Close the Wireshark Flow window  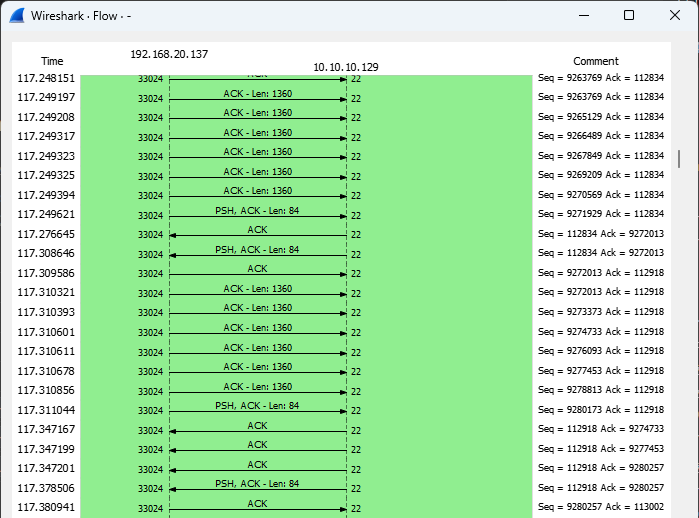click(x=674, y=16)
